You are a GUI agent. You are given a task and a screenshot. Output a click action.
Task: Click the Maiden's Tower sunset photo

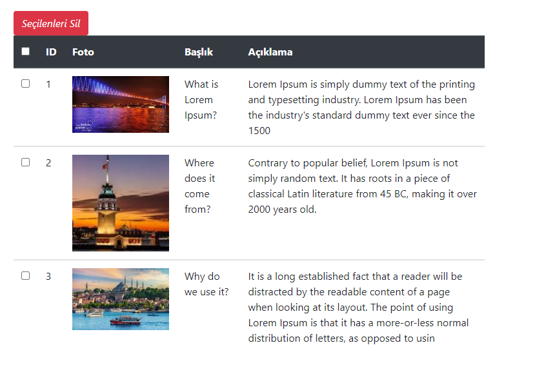tap(121, 202)
